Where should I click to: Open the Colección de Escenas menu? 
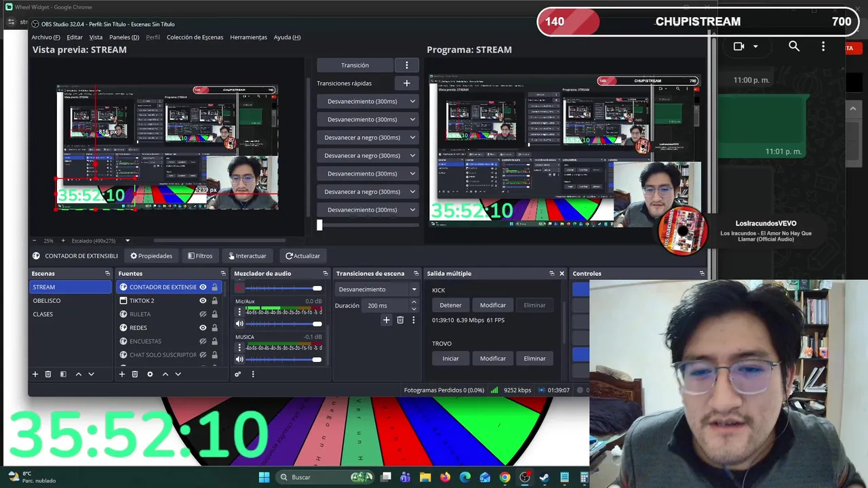pos(195,37)
